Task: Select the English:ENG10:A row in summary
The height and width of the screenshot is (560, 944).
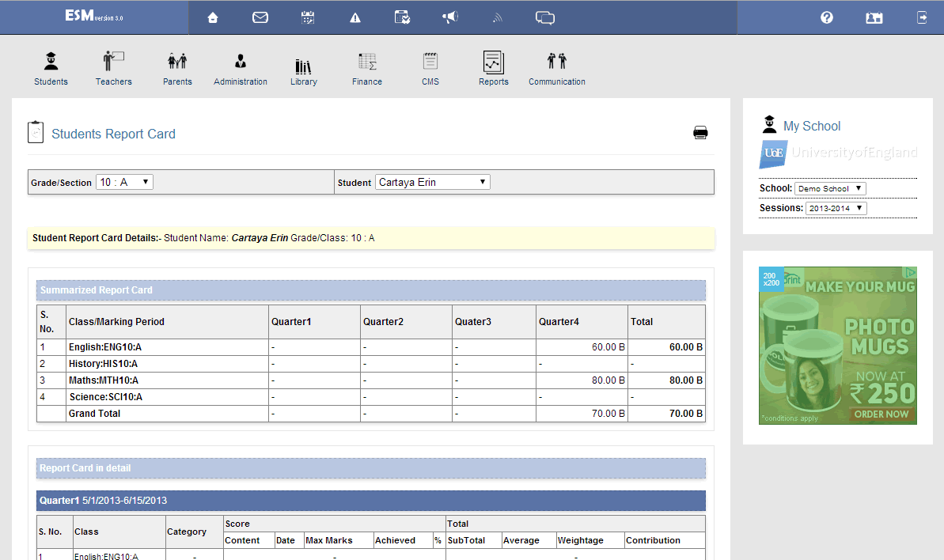Action: [371, 347]
